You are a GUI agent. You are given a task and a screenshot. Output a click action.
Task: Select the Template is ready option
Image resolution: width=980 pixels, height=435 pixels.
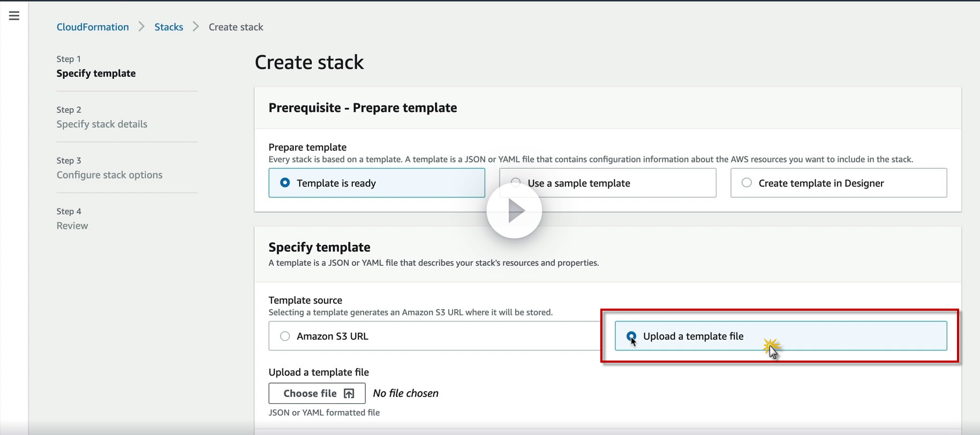point(285,183)
